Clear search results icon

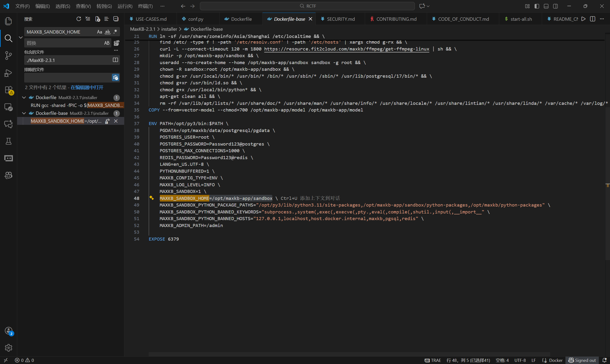point(88,19)
